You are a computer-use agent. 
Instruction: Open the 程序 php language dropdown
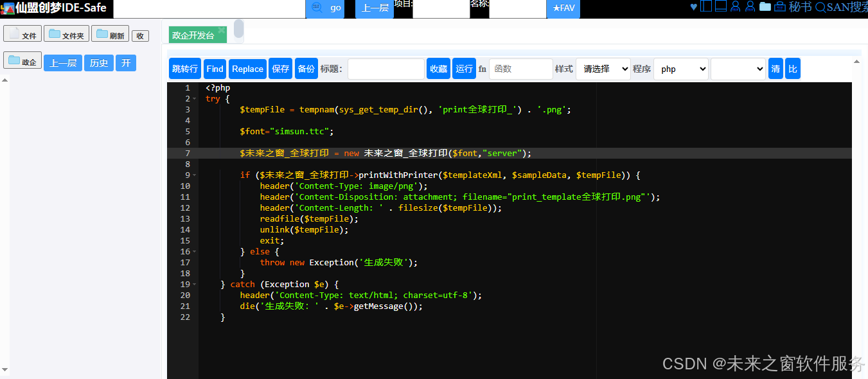tap(681, 69)
